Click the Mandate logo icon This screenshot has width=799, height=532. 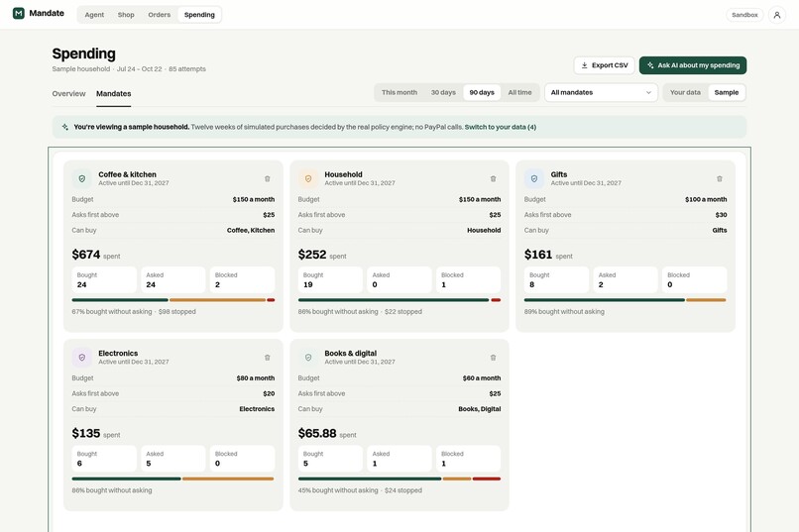pyautogui.click(x=19, y=13)
